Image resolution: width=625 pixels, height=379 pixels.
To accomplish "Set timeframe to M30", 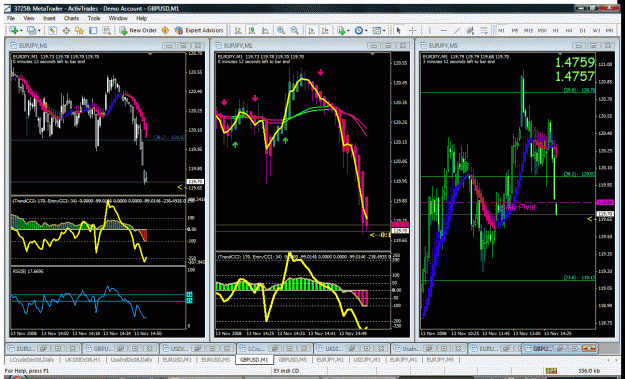I will (x=542, y=30).
